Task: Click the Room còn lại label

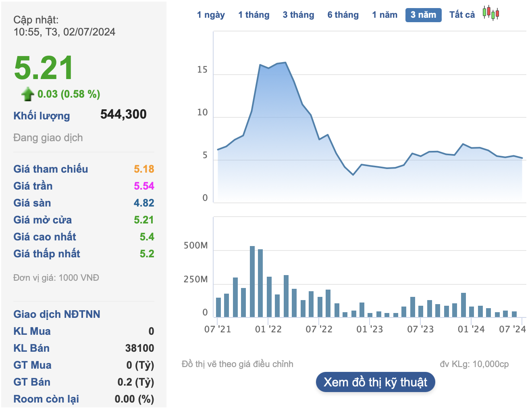Action: click(46, 399)
